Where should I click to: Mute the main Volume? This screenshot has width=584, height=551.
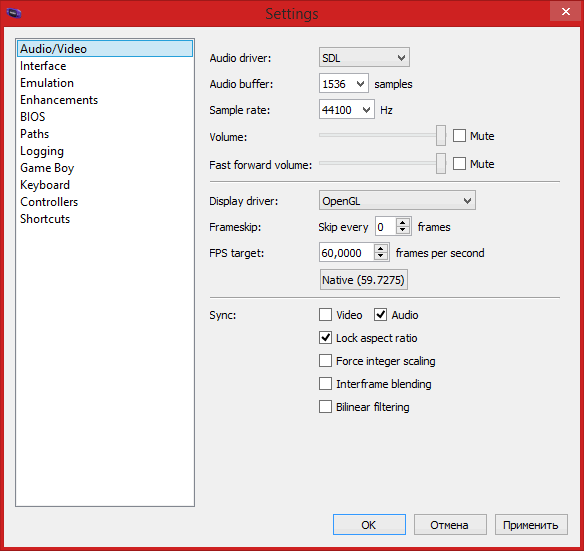459,136
